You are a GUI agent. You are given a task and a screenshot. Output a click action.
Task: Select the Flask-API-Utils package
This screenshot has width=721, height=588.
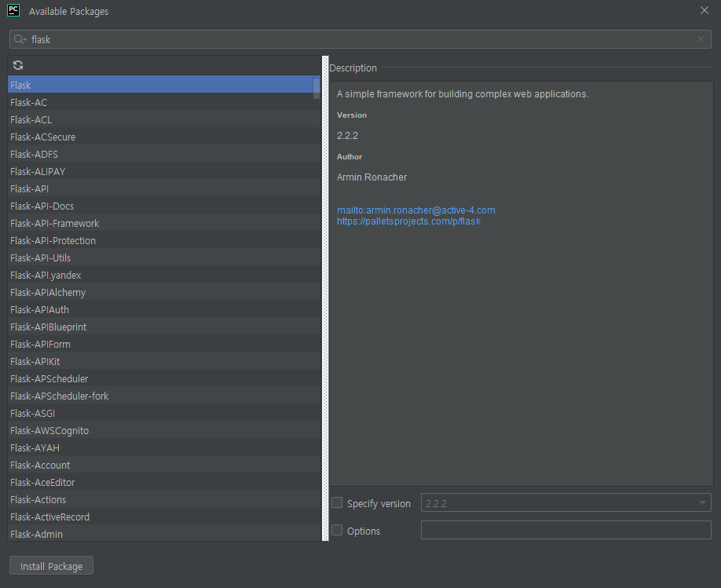pos(164,257)
